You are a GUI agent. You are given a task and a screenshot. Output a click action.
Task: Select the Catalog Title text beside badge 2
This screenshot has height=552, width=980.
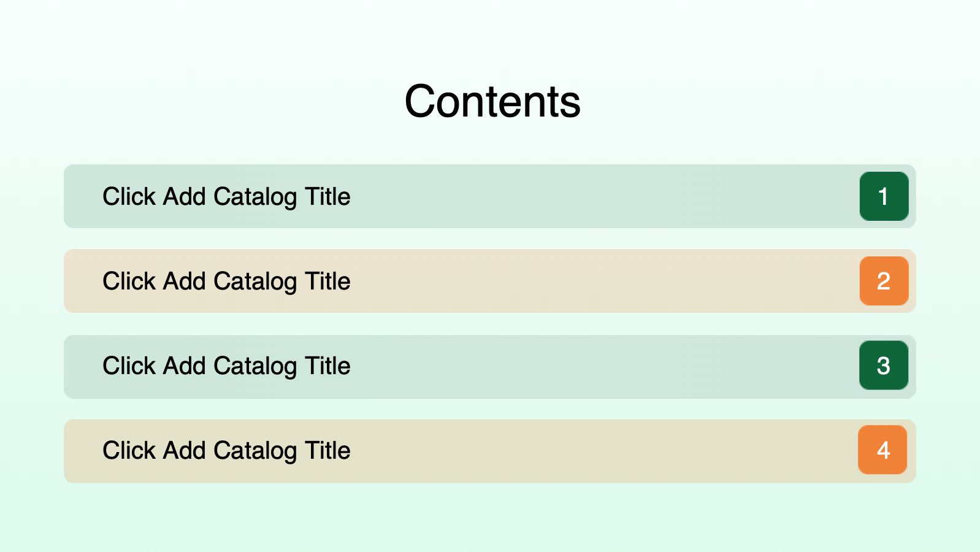pyautogui.click(x=226, y=282)
